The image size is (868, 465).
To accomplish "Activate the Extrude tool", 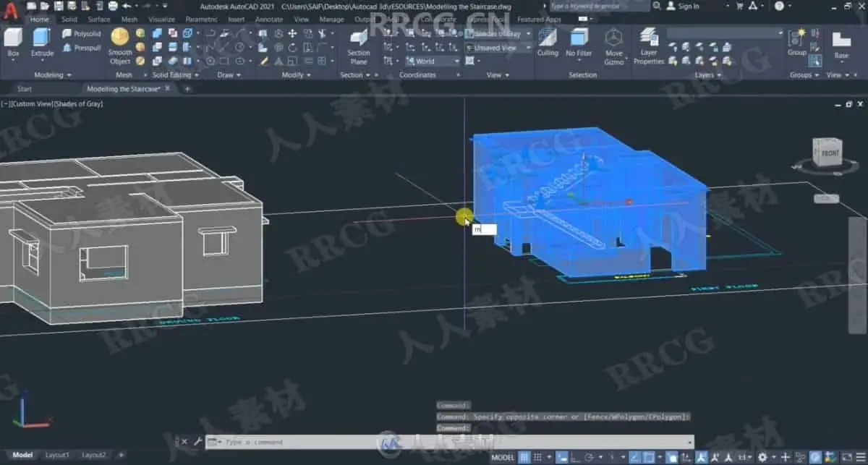I will click(42, 42).
